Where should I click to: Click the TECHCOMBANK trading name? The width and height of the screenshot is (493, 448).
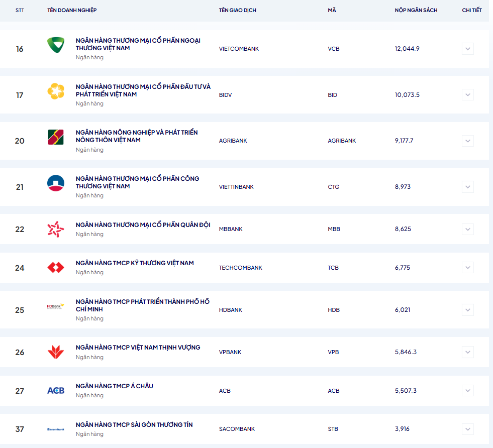241,268
